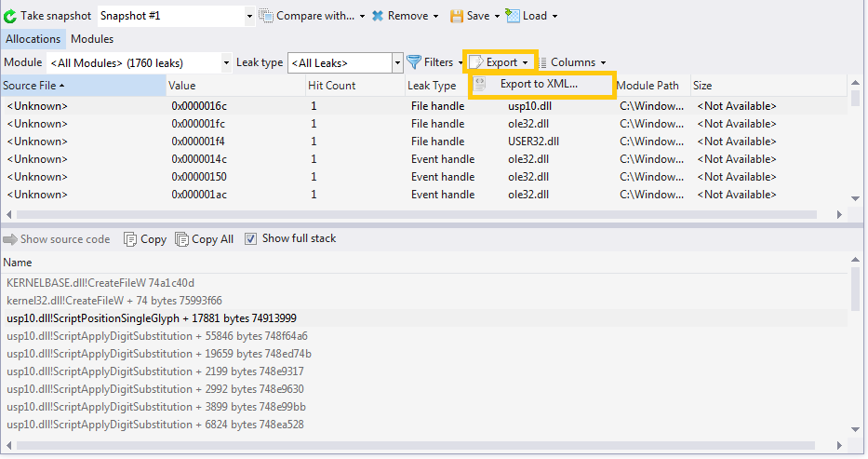This screenshot has height=459, width=868.
Task: Select Export to XML menu item
Action: (x=539, y=84)
